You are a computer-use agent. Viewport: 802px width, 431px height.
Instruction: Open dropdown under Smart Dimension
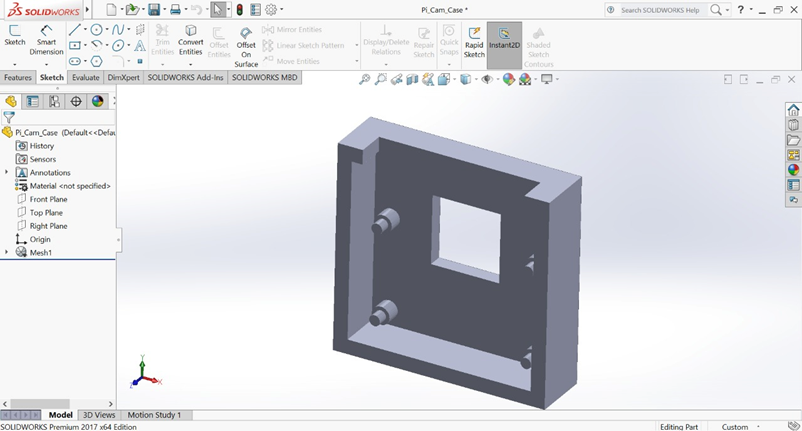click(x=46, y=64)
